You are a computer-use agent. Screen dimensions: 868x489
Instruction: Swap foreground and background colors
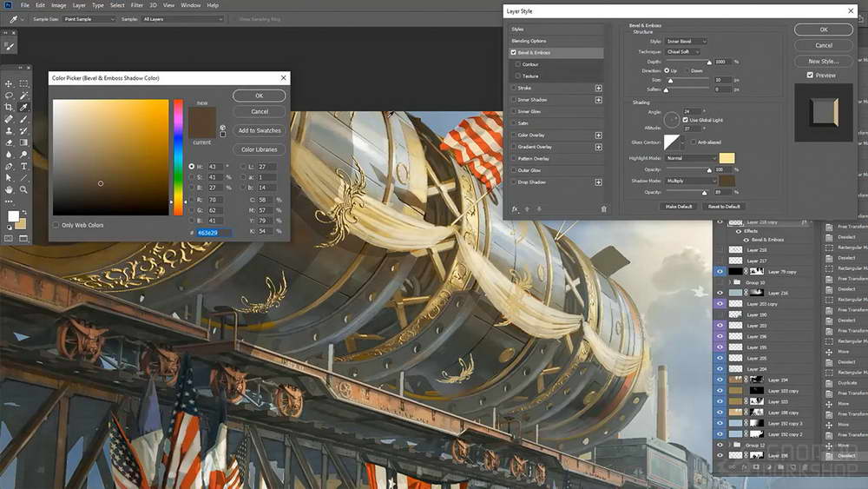(23, 212)
